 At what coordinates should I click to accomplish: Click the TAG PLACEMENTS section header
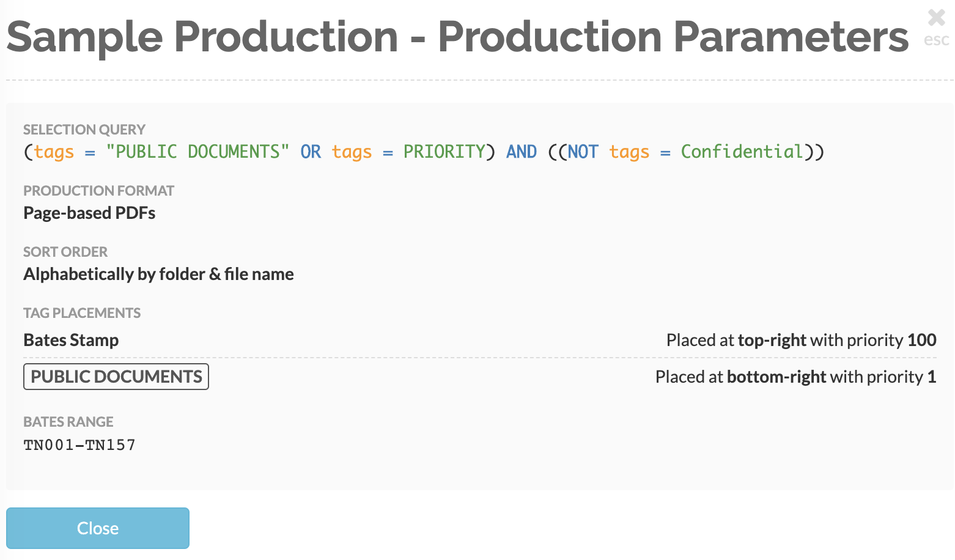82,313
